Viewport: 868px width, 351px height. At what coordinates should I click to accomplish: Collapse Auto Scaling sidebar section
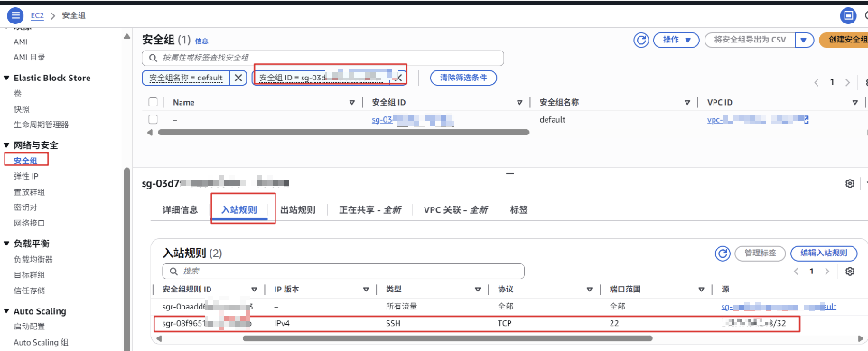(6, 311)
